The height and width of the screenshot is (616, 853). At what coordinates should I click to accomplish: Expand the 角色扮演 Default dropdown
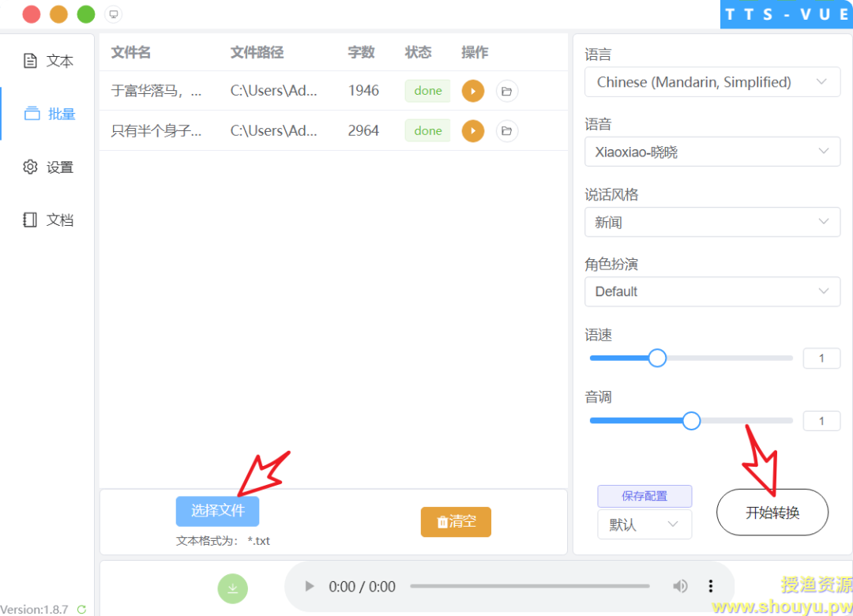pyautogui.click(x=712, y=291)
